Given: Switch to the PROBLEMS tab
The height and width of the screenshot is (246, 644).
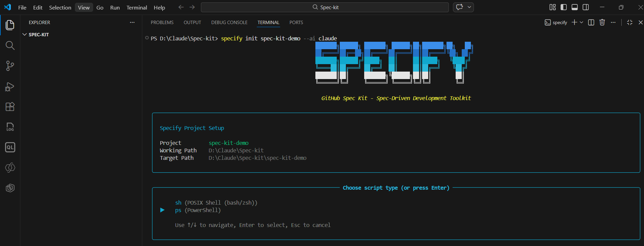Looking at the screenshot, I should (x=162, y=22).
